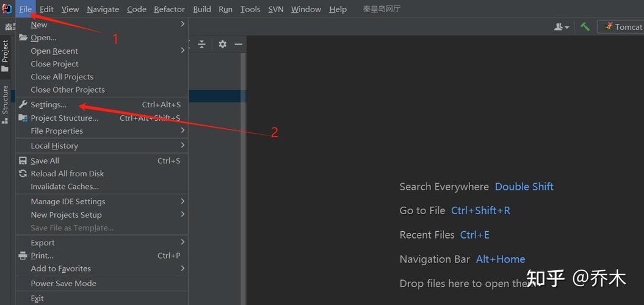Viewport: 644px width, 305px height.
Task: Click the green Build hammer icon
Action: pos(585,27)
